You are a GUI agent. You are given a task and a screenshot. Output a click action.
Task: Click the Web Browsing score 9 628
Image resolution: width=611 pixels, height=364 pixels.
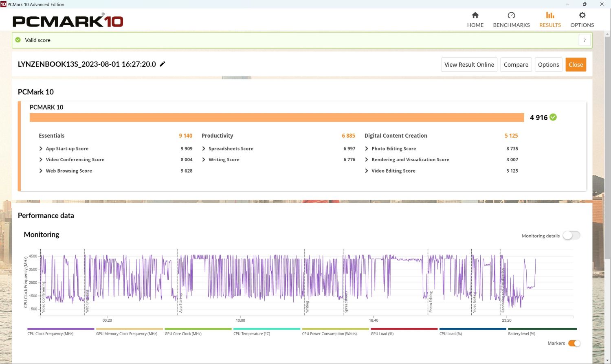[x=187, y=171]
